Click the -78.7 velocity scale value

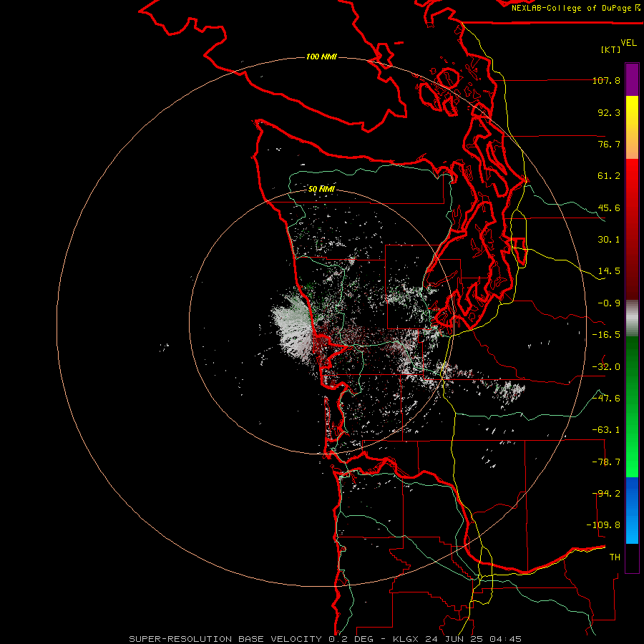pyautogui.click(x=606, y=462)
